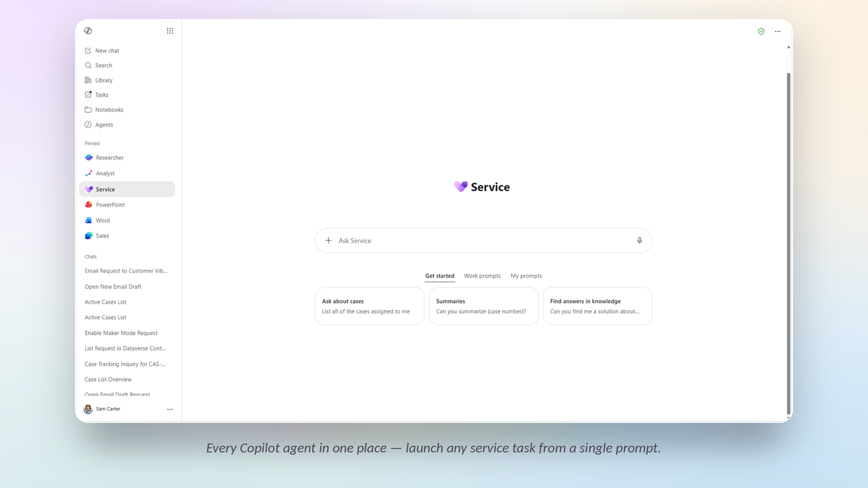This screenshot has height=488, width=868.
Task: Click the Chats section heading
Action: [91, 257]
